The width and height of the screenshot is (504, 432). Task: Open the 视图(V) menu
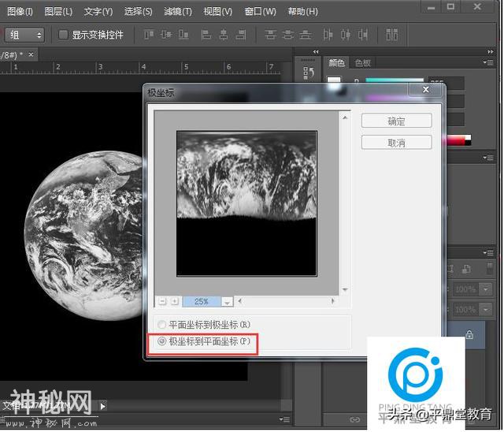point(217,12)
